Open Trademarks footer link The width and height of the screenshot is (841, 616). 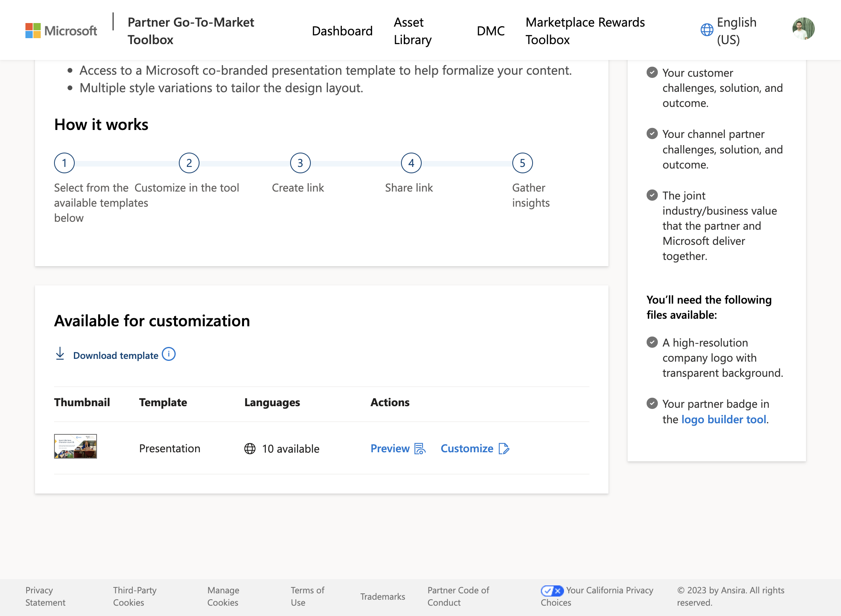pyautogui.click(x=383, y=597)
